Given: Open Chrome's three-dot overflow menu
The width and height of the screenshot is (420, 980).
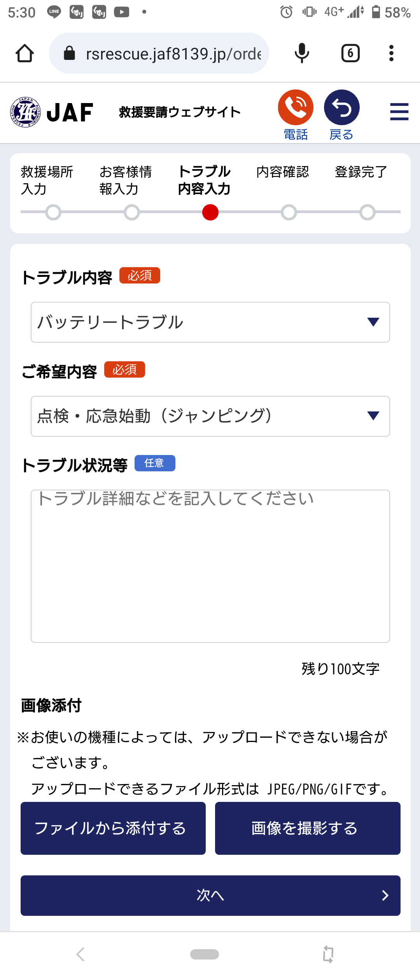Looking at the screenshot, I should click(x=391, y=53).
